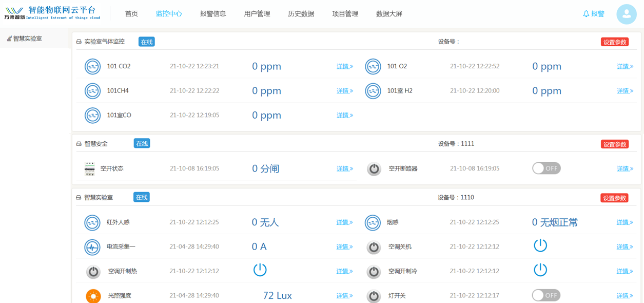The image size is (644, 303).
Task: Click the 空调开制冷 blue power button
Action: (x=540, y=270)
